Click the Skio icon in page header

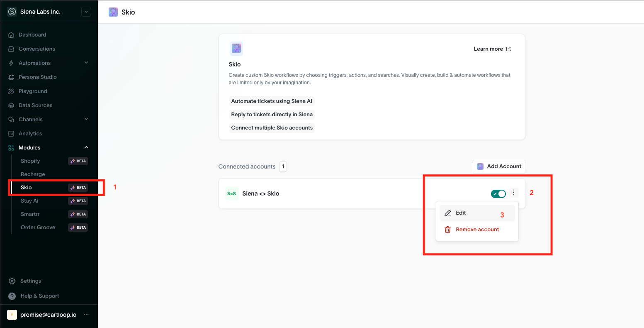pos(113,12)
